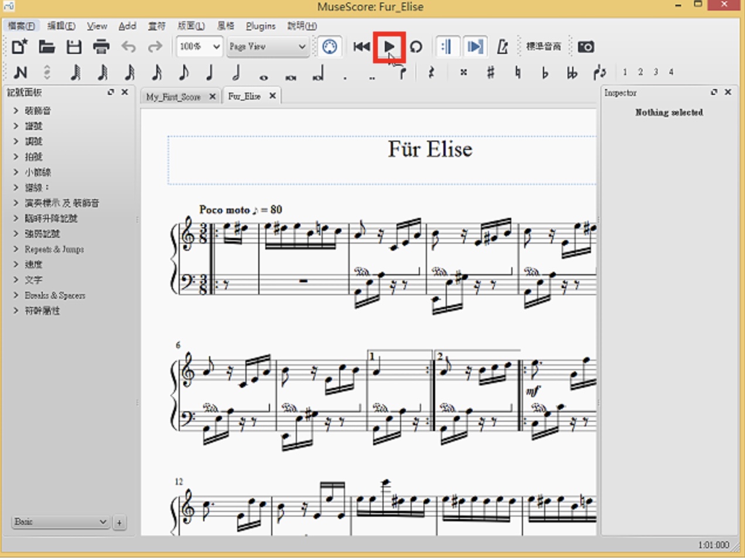Image resolution: width=745 pixels, height=560 pixels.
Task: Start playback with the Play button
Action: coord(389,46)
